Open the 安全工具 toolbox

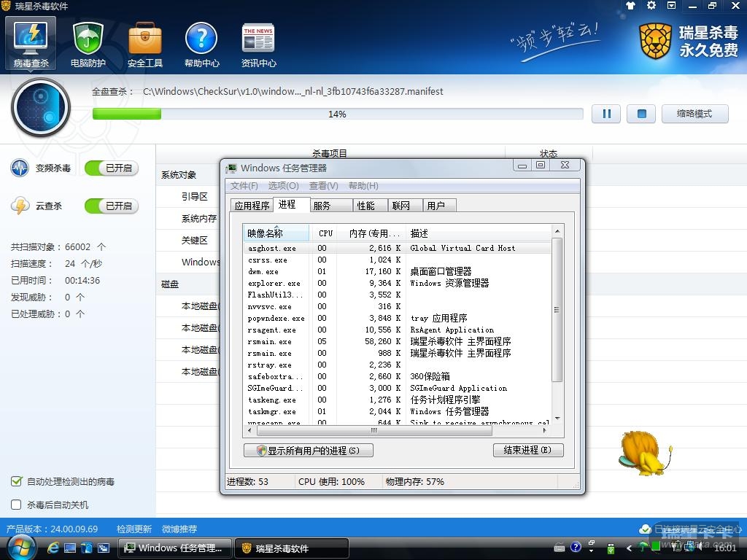point(145,44)
